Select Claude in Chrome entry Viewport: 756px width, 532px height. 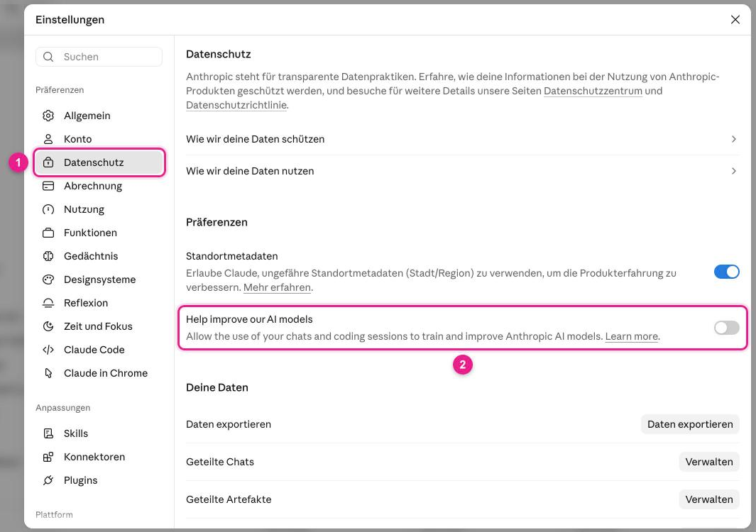pyautogui.click(x=99, y=373)
